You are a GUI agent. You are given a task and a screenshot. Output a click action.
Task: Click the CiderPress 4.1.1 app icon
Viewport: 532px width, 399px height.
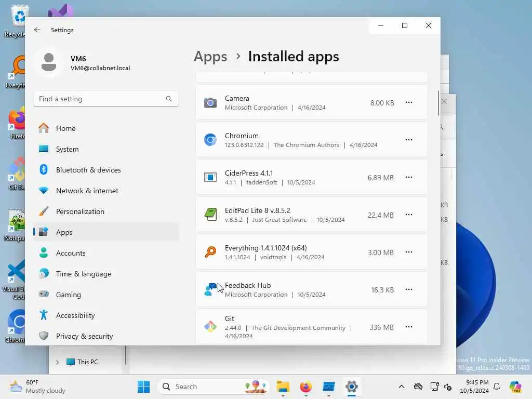pos(210,177)
